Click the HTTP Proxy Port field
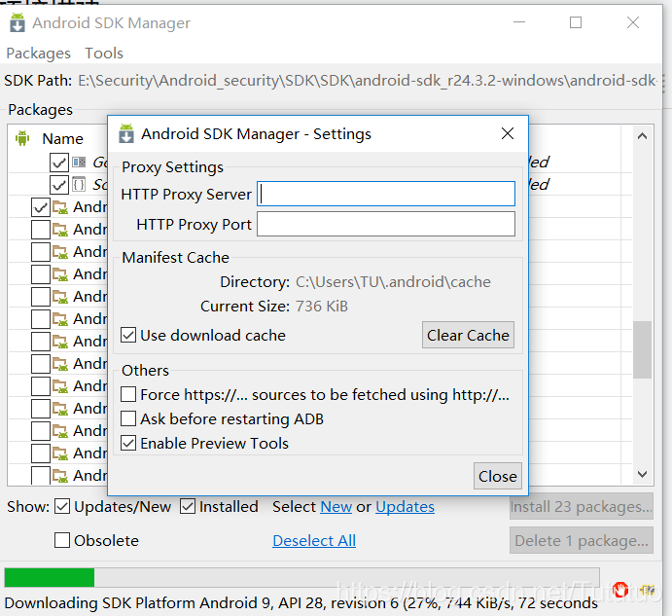The image size is (672, 616). pos(386,224)
